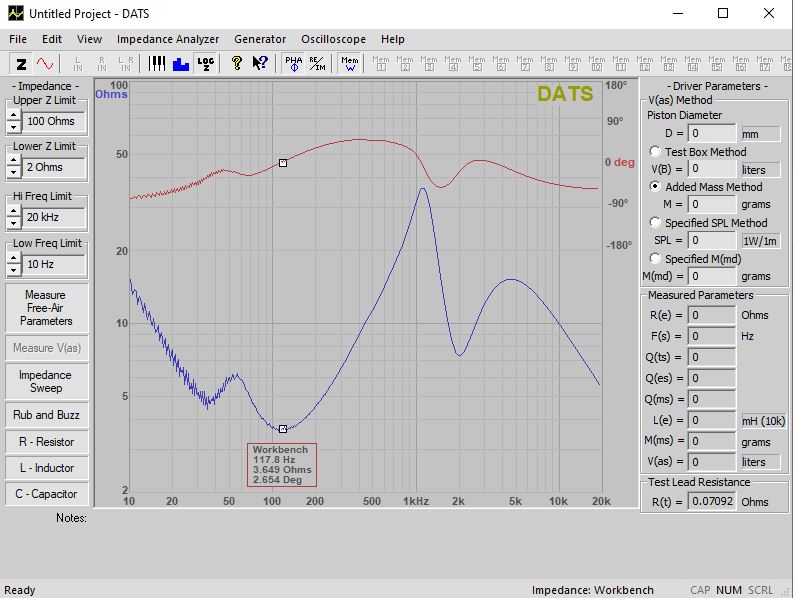The image size is (793, 598).
Task: Toggle the LOG Z scale icon
Action: [x=205, y=64]
